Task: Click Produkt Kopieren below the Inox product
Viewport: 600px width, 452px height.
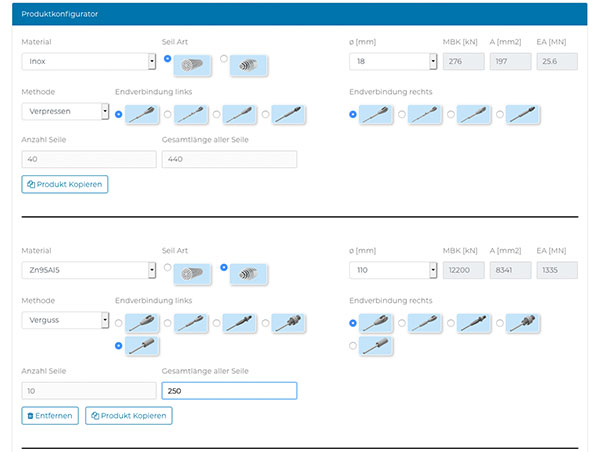Action: point(64,184)
